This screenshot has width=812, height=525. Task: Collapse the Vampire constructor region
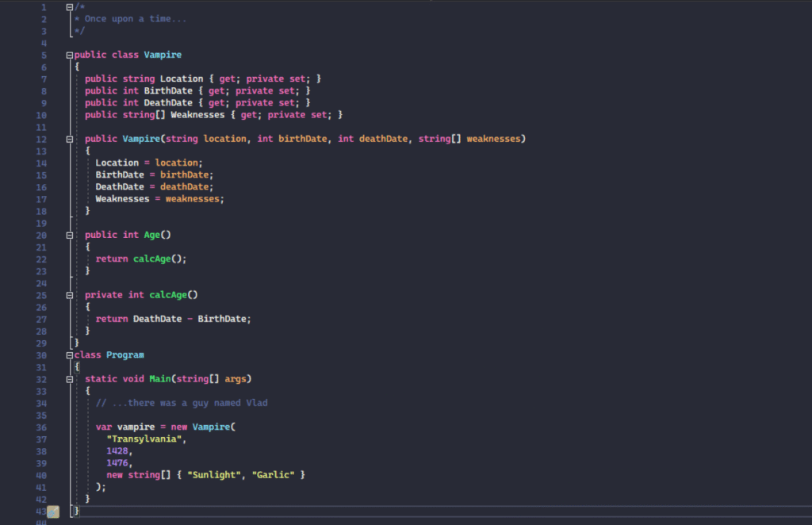[x=70, y=140]
